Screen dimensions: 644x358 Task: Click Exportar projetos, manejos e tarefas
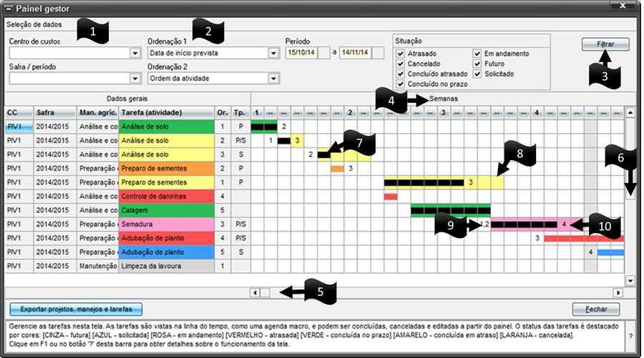[76, 309]
